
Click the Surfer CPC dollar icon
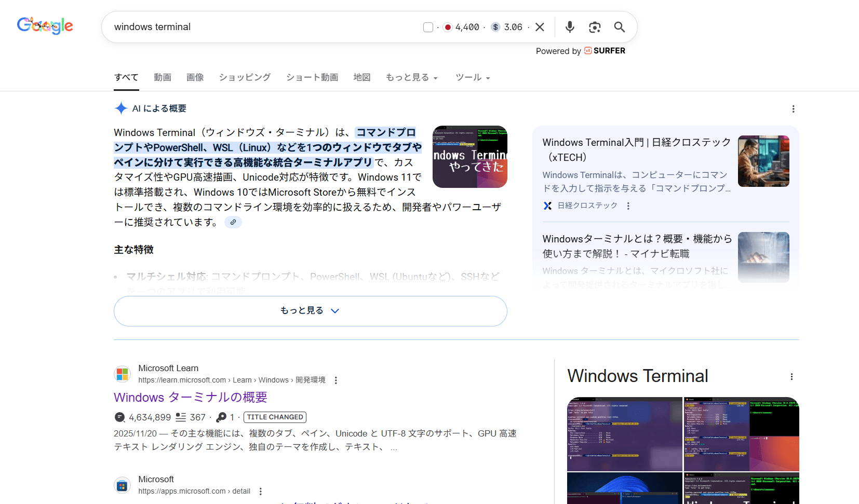[x=495, y=26]
